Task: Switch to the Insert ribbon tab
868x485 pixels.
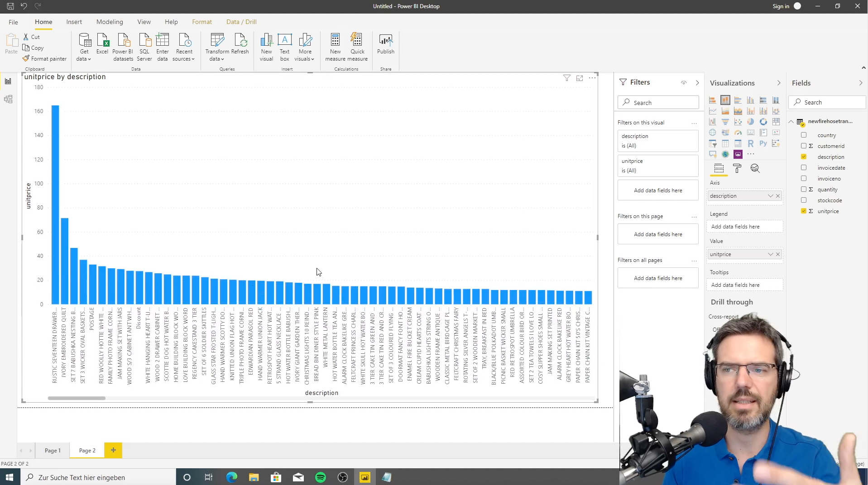Action: pyautogui.click(x=74, y=22)
